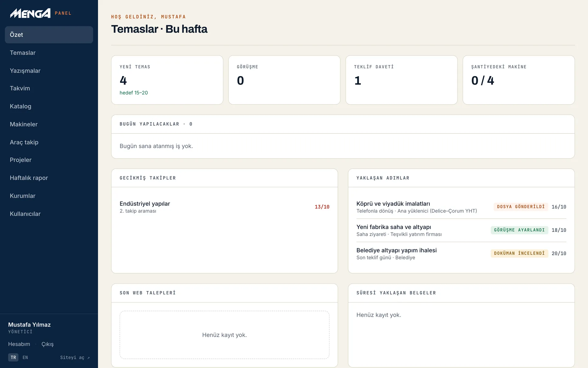Switch language to EN

pyautogui.click(x=25, y=358)
